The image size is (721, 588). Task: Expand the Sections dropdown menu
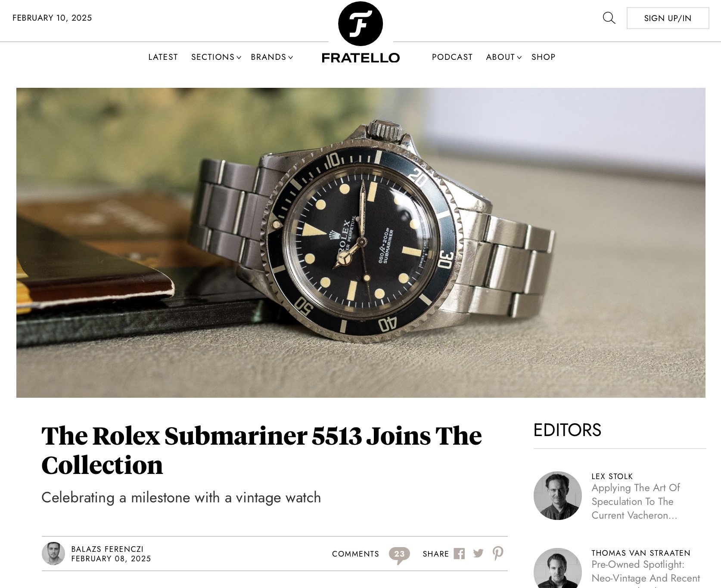pos(216,57)
